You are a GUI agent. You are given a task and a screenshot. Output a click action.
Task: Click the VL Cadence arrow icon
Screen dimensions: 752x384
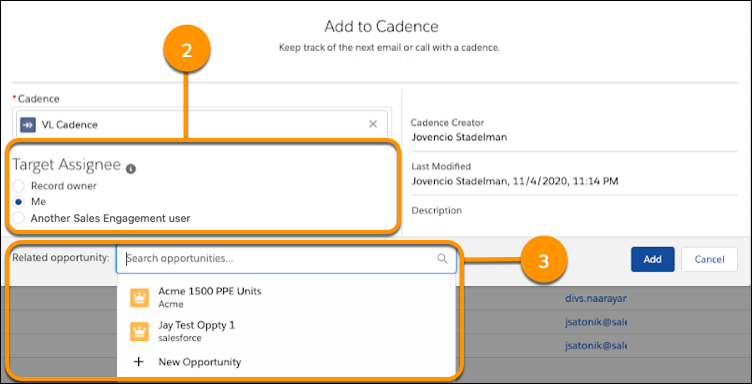tap(28, 125)
